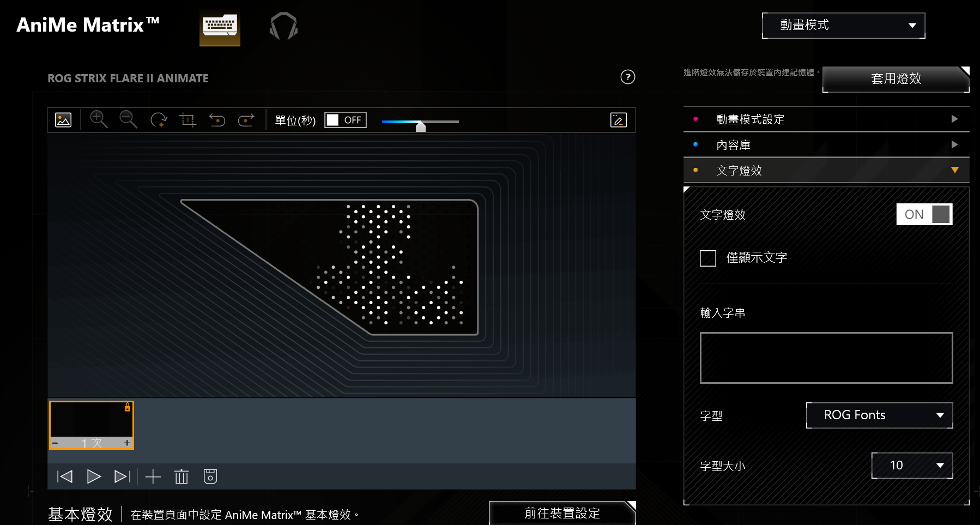Select the headset device icon

(x=283, y=26)
